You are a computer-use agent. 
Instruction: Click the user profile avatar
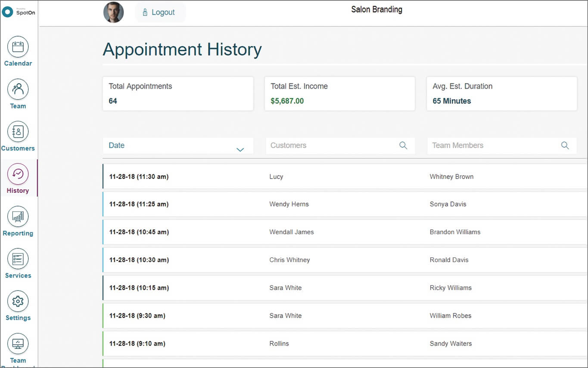point(113,12)
